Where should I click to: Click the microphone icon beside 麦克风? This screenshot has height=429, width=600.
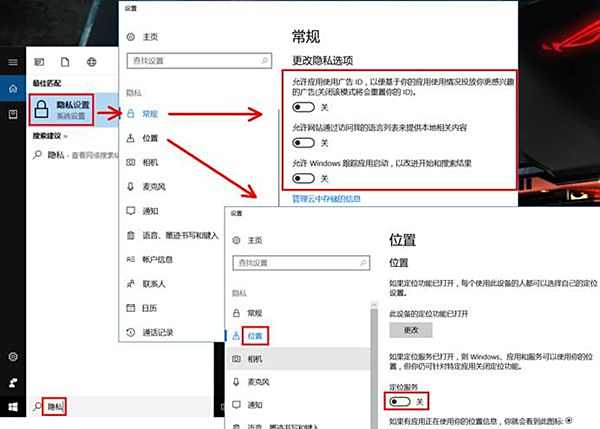click(130, 186)
